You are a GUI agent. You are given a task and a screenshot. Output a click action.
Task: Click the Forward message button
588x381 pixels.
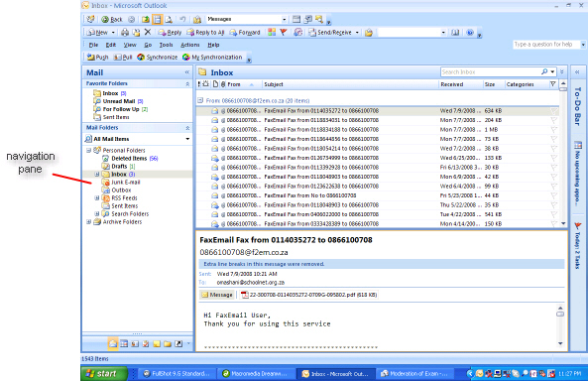coord(245,33)
